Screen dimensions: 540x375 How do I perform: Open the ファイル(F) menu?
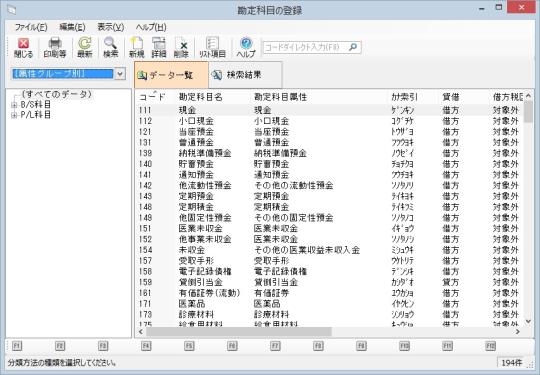31,27
